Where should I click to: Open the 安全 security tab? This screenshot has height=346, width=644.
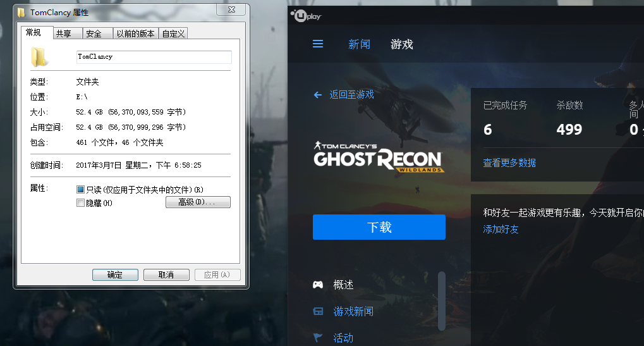coord(98,34)
